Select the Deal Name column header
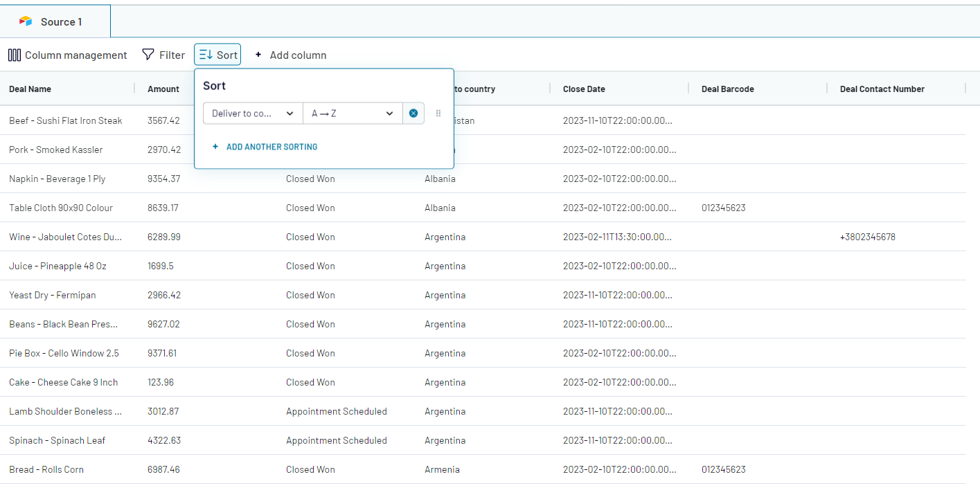This screenshot has width=980, height=488. [x=30, y=89]
